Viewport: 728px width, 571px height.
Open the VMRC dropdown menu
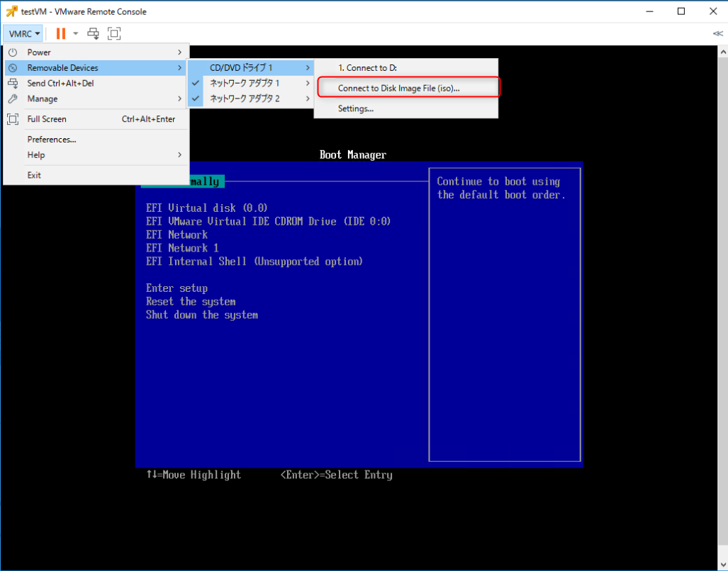[x=23, y=33]
